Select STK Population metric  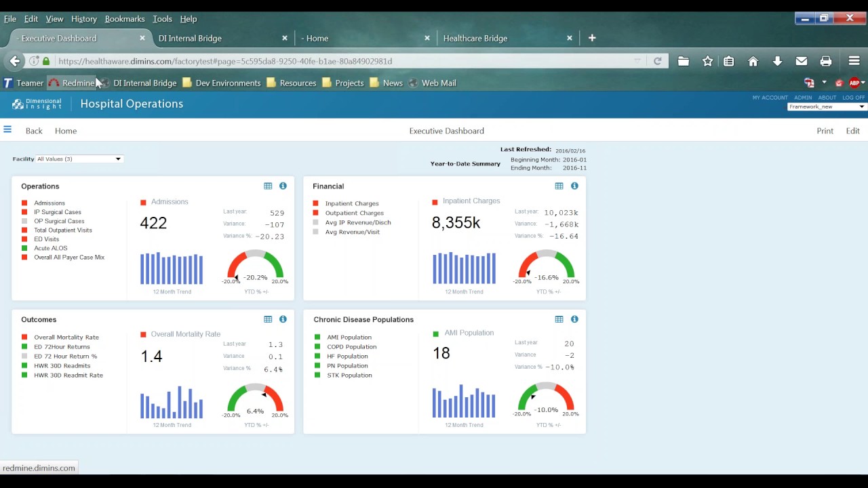[349, 375]
